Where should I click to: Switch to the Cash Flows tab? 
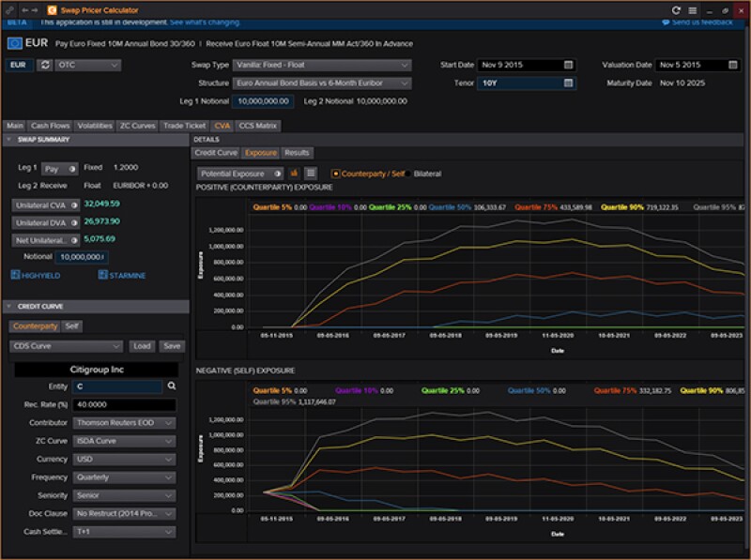tap(51, 126)
